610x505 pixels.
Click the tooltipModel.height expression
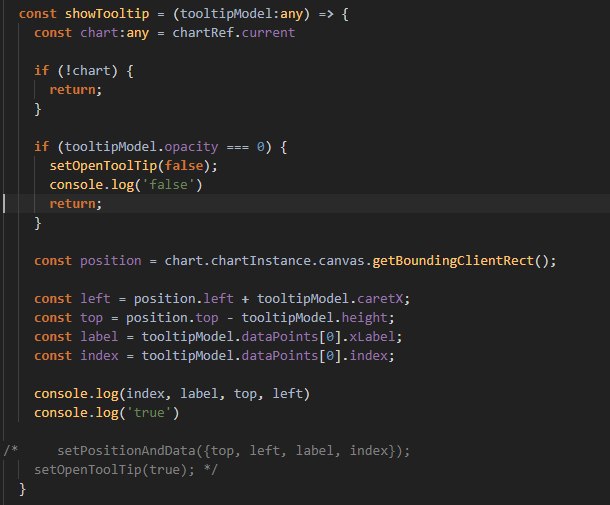point(314,318)
